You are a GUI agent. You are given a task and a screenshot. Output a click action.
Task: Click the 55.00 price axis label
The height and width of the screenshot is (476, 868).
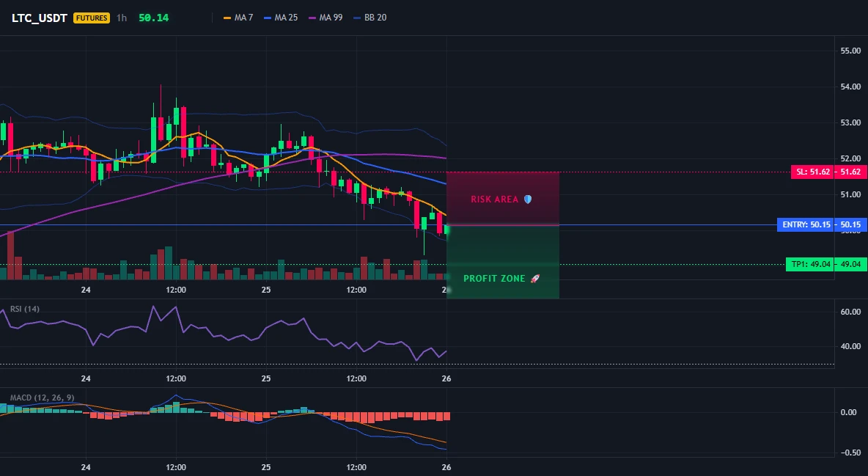pyautogui.click(x=850, y=51)
